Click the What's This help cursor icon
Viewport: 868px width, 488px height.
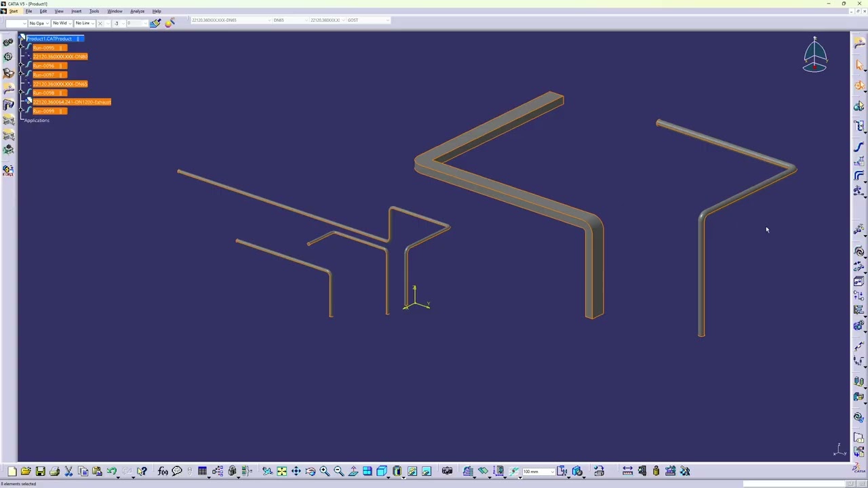pos(142,471)
